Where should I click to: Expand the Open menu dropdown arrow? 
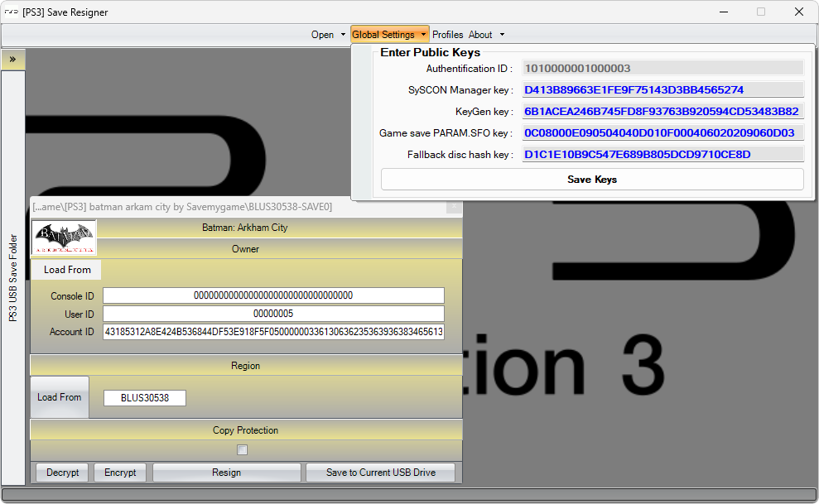[x=343, y=35]
